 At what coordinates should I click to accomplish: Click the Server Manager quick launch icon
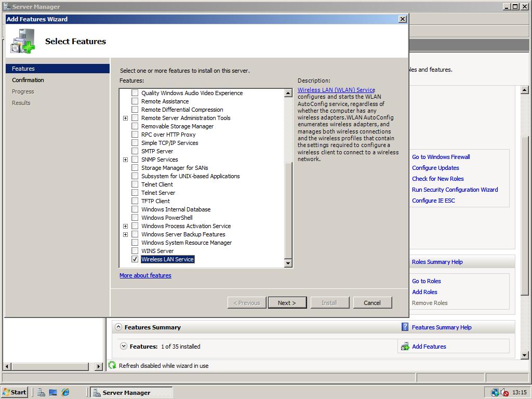[42, 392]
